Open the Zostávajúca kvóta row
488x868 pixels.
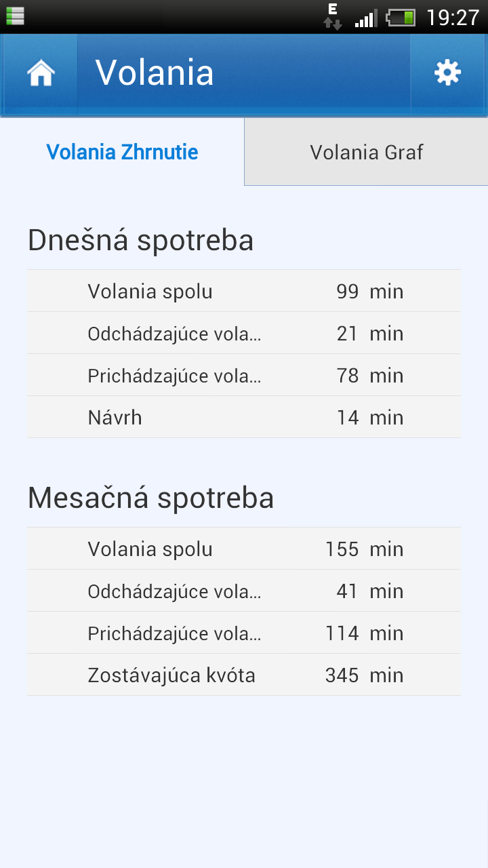click(244, 675)
